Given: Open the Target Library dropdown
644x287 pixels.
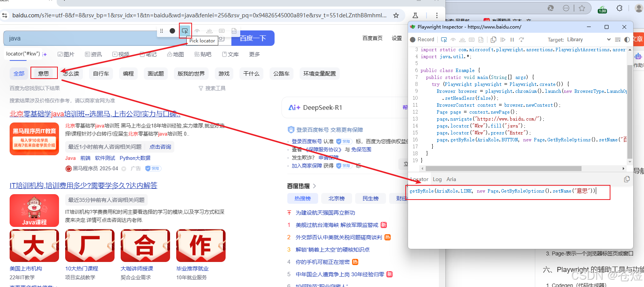Looking at the screenshot, I should [x=589, y=40].
